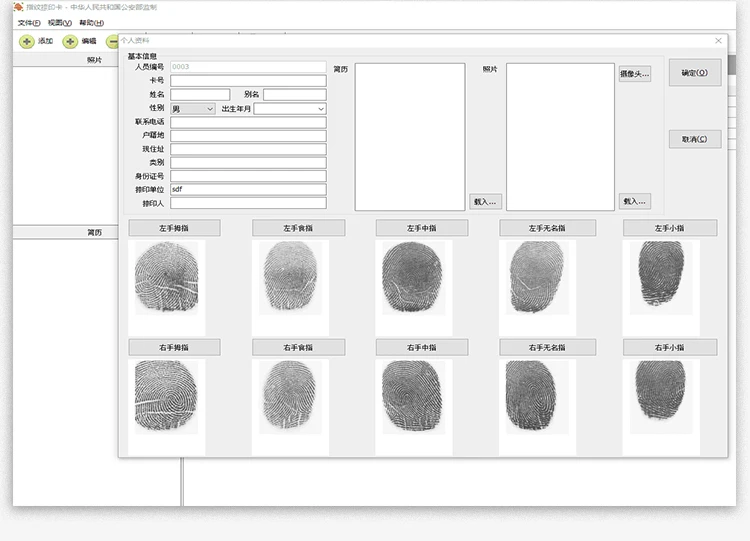Viewport: 750px width, 541px height.
Task: Select the right thumb fingerprint image
Action: (x=166, y=397)
